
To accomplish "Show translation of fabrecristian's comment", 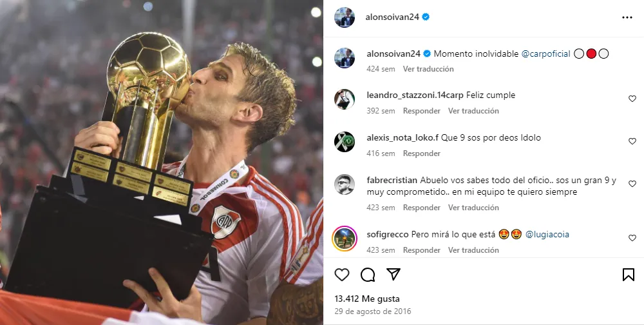I will (x=473, y=208).
